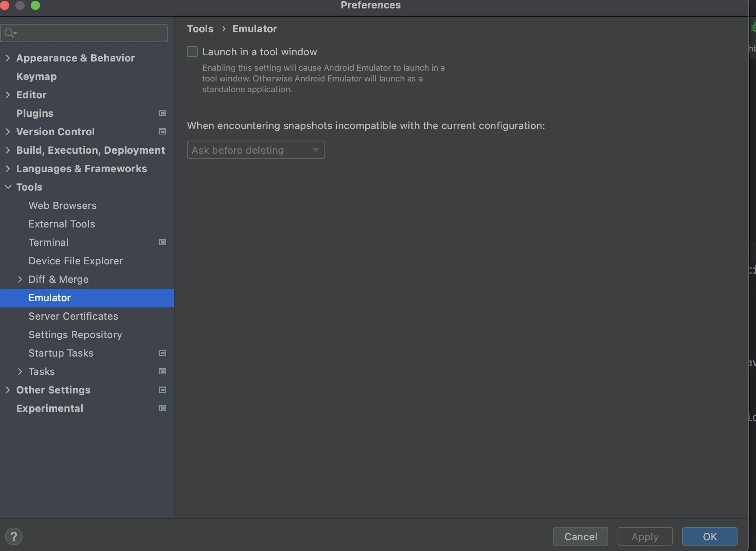Collapse the Tools section
756x551 pixels.
[x=8, y=187]
